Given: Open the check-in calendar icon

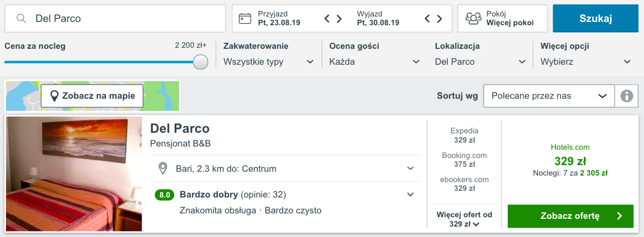Looking at the screenshot, I should point(245,19).
